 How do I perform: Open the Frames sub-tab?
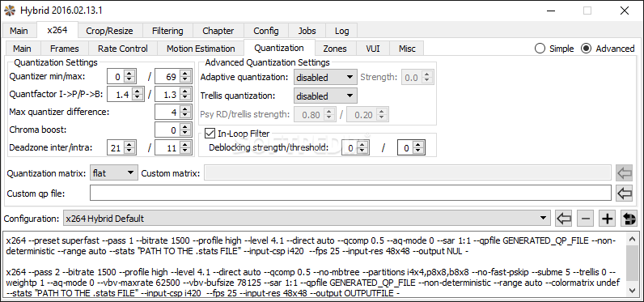click(64, 49)
